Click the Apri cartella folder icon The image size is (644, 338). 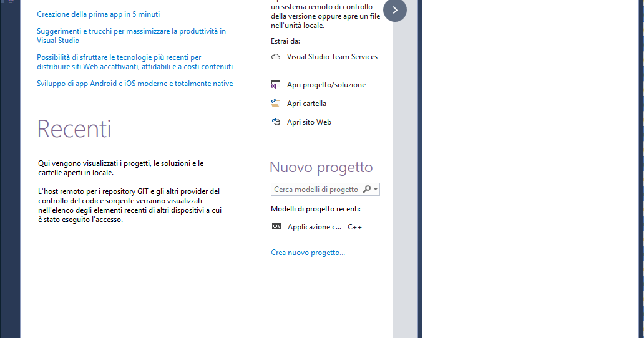coord(276,103)
